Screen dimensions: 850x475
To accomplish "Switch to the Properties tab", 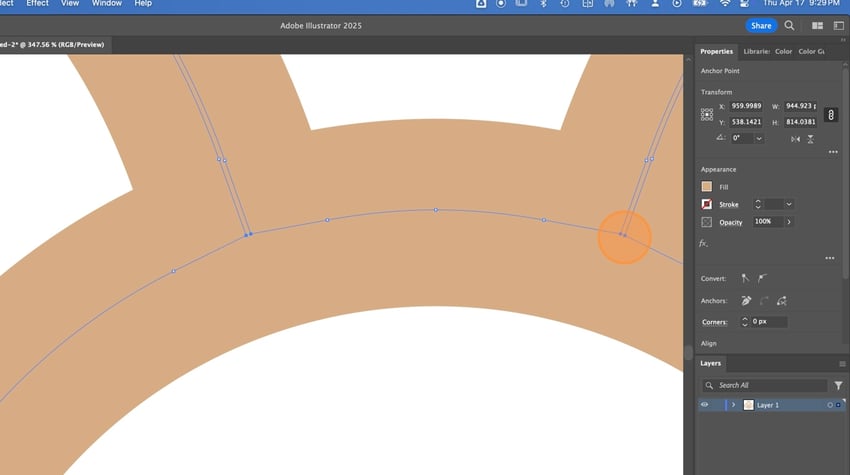I will point(716,52).
